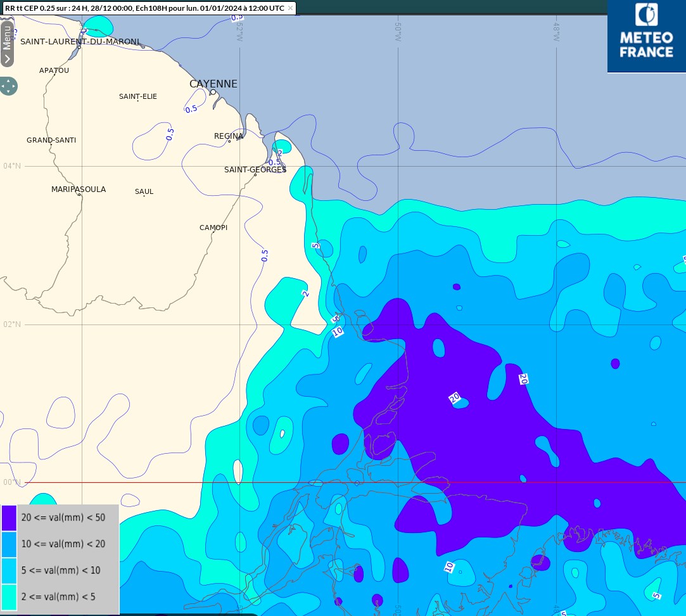Viewport: 686px width, 616px height.
Task: Click the APATOU town label
Action: click(54, 70)
